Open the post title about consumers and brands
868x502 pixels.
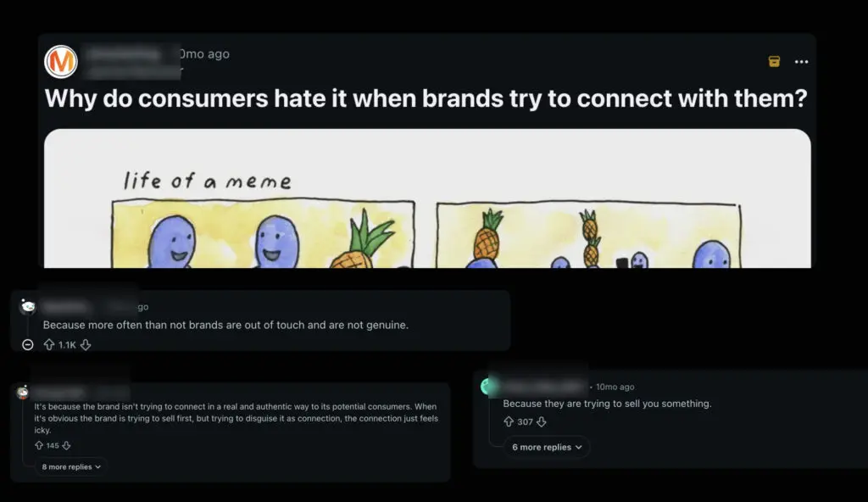426,98
